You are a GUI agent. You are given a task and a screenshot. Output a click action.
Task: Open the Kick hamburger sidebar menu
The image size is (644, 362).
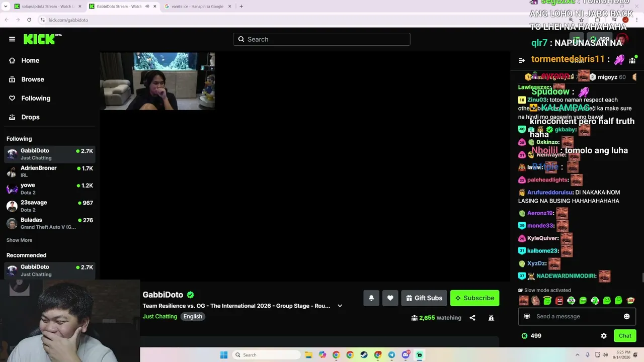12,39
